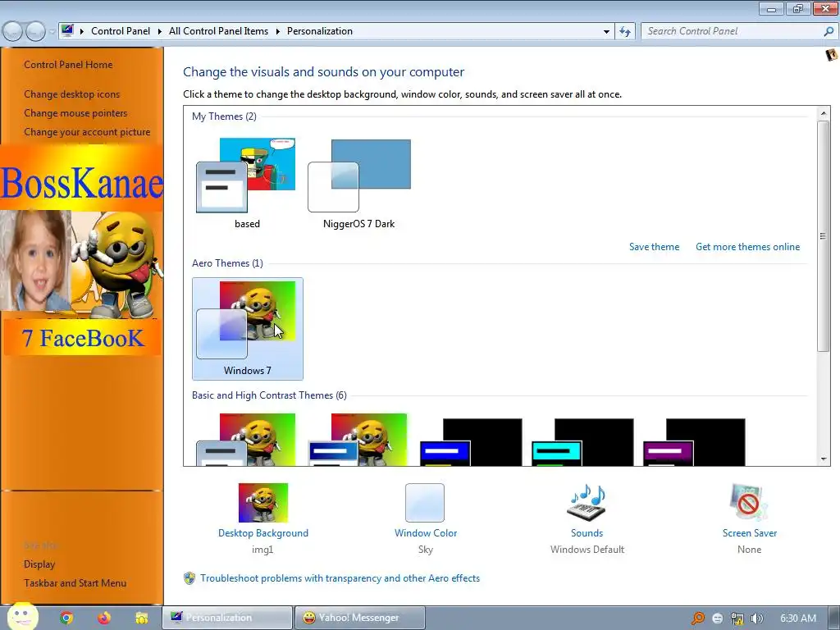
Task: Open Control Panel Home
Action: click(x=68, y=65)
